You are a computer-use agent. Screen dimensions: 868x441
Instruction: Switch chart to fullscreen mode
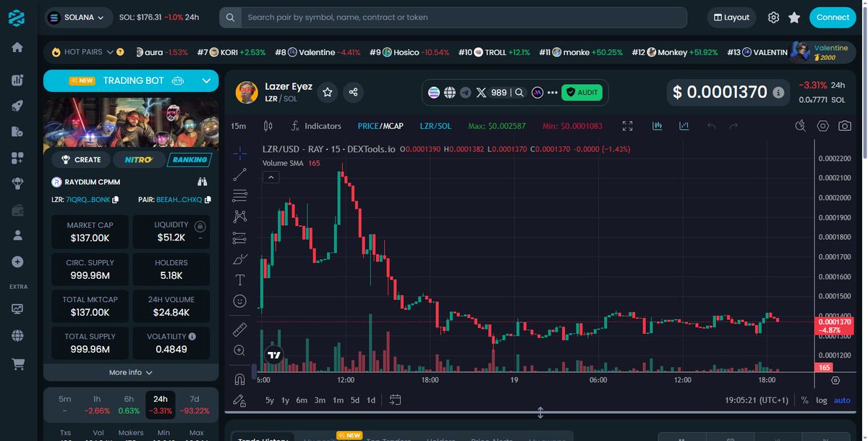coord(628,126)
